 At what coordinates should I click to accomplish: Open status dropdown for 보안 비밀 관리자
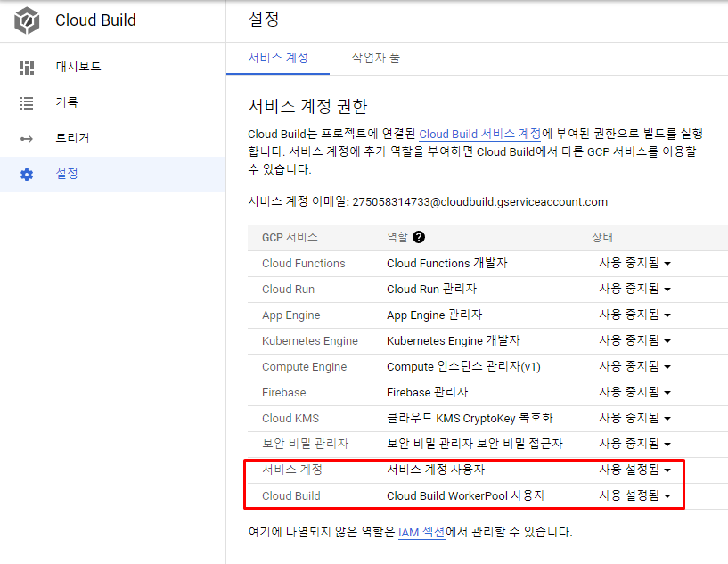tap(634, 444)
